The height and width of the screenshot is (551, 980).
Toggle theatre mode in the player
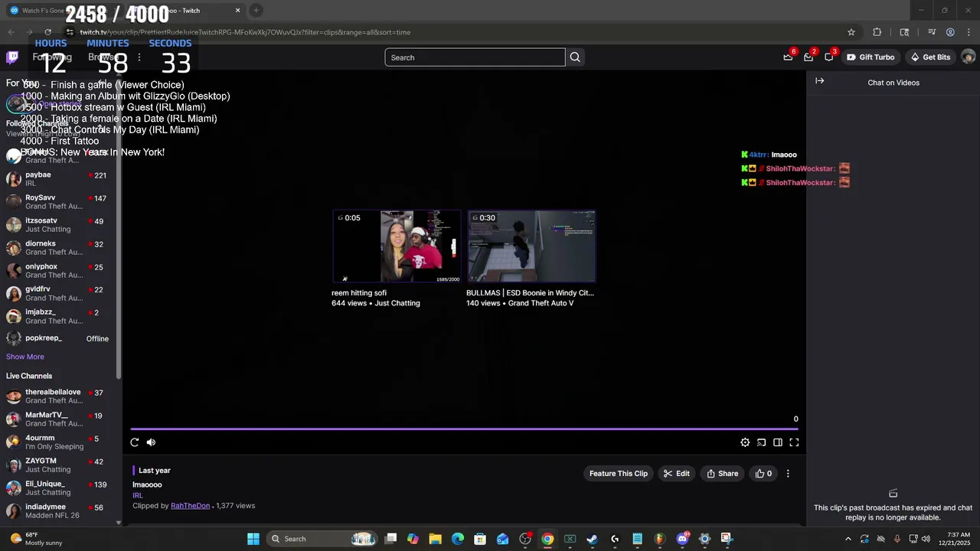[x=778, y=442]
